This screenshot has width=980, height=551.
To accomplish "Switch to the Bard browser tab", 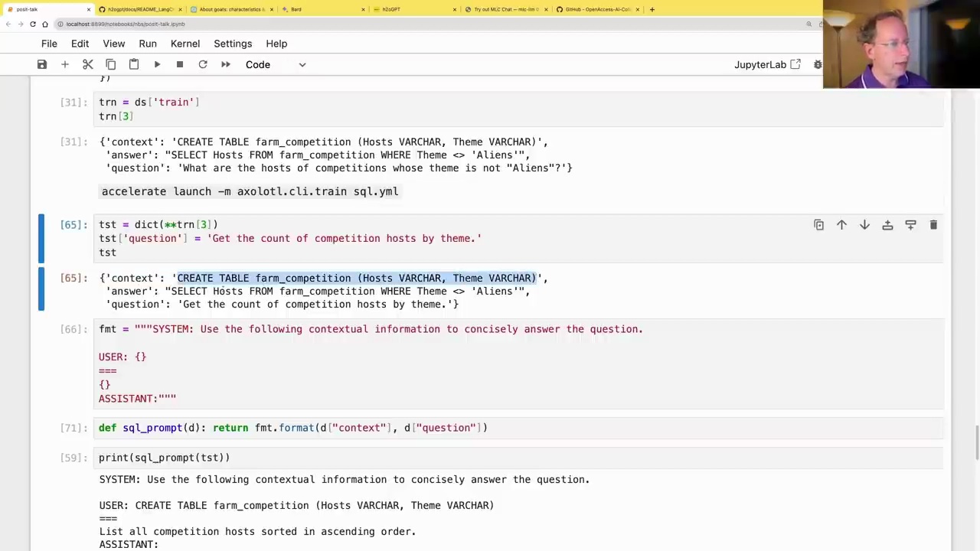I will (x=322, y=9).
